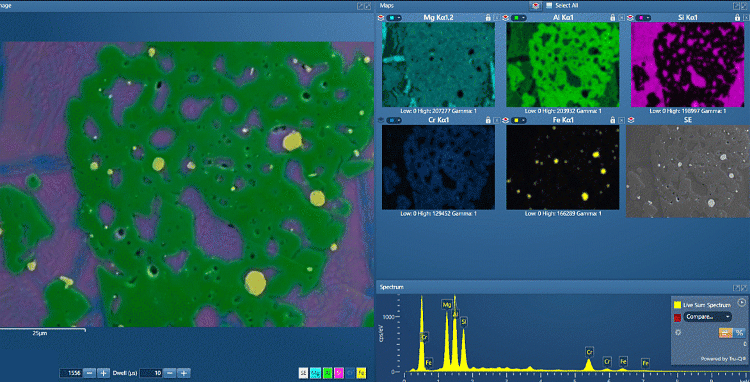The width and height of the screenshot is (750, 382).
Task: Switch spectrum display to % mode
Action: pos(739,333)
